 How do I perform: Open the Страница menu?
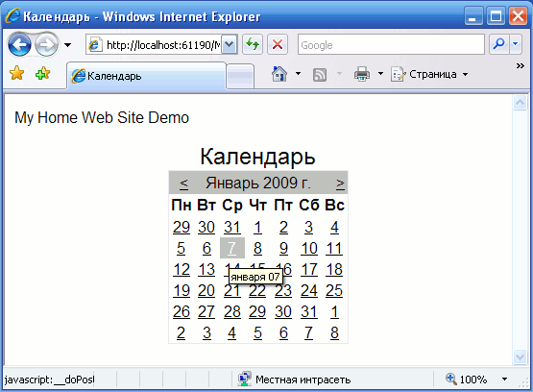click(x=429, y=74)
